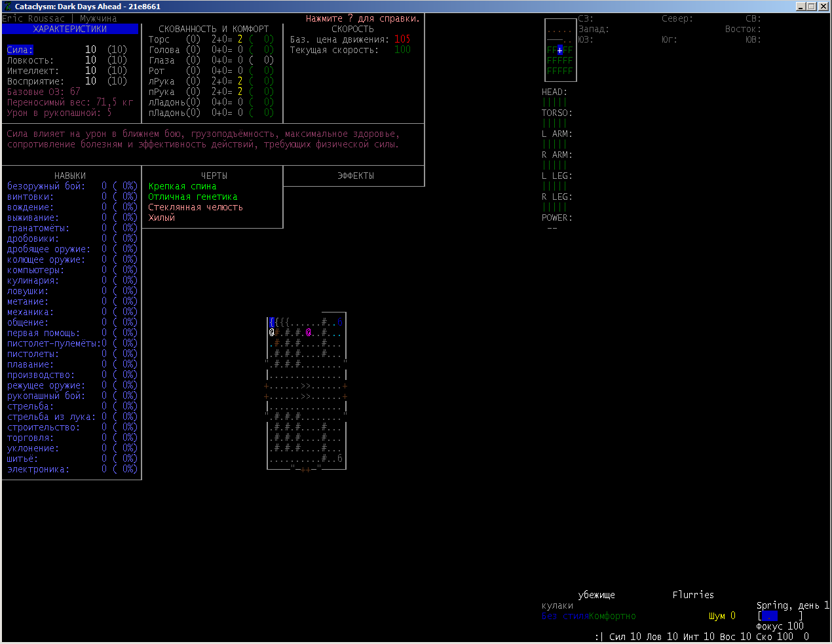Select the highlighted Сила stat
Screen dimensions: 832x644
pos(20,50)
